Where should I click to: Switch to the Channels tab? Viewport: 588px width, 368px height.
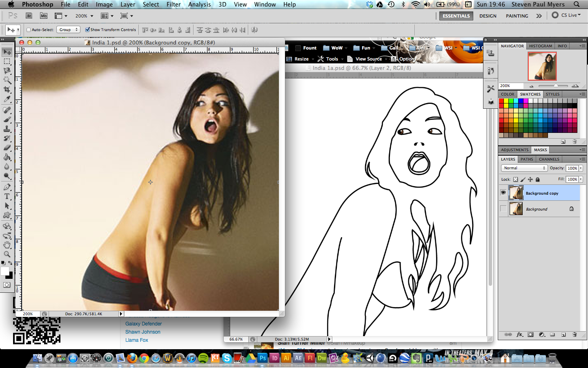click(x=549, y=159)
